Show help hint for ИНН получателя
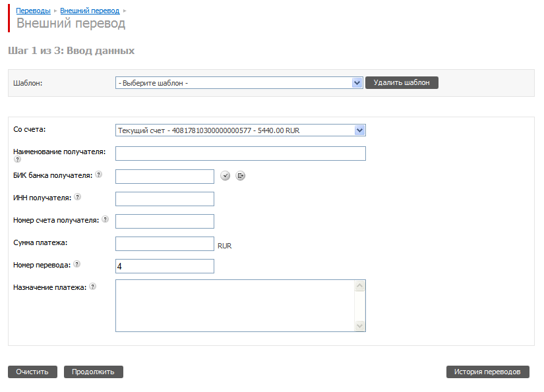 (x=77, y=197)
